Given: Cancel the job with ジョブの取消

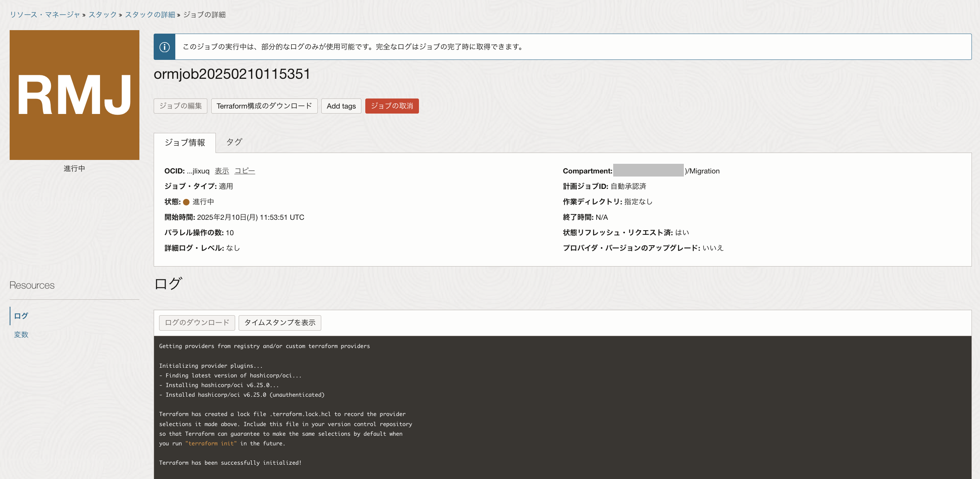Looking at the screenshot, I should point(392,106).
